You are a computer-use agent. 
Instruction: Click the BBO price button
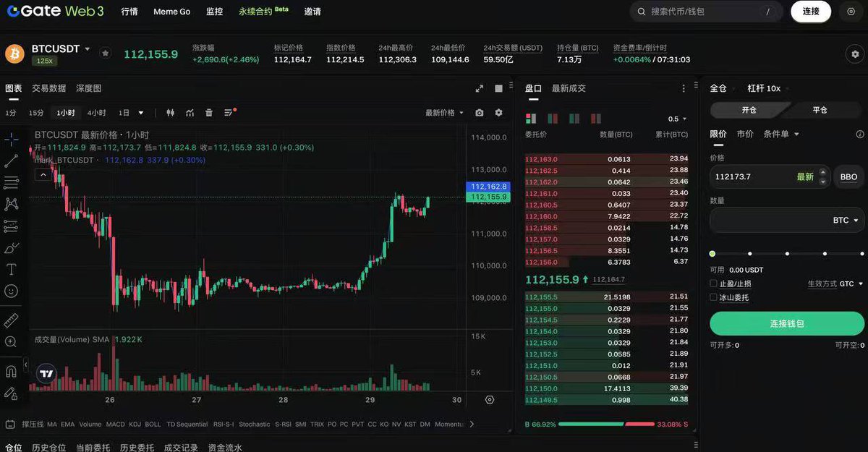pos(849,176)
